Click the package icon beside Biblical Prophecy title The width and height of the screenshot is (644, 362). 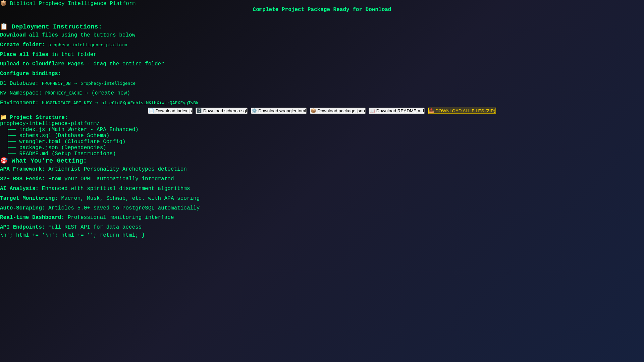click(3, 3)
